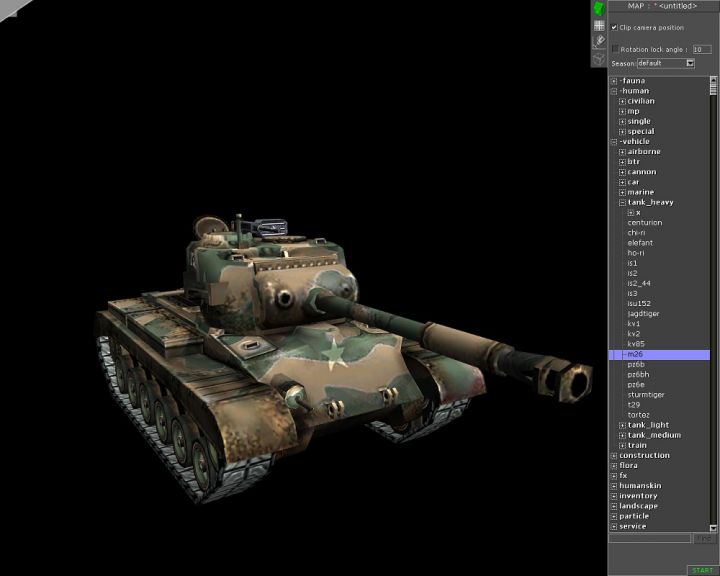The image size is (720, 576).
Task: Uncheck Clip camera position checkbox
Action: pyautogui.click(x=615, y=27)
